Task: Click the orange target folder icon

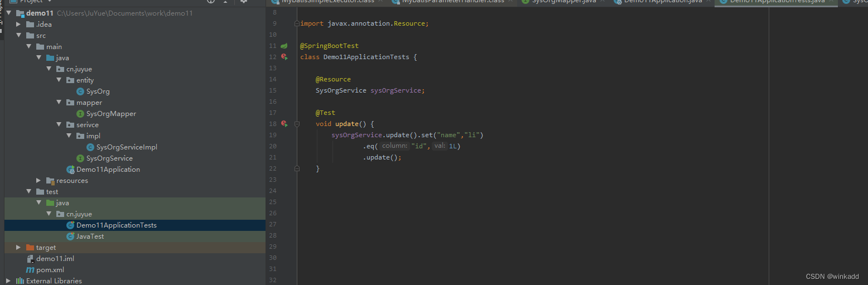Action: [30, 248]
